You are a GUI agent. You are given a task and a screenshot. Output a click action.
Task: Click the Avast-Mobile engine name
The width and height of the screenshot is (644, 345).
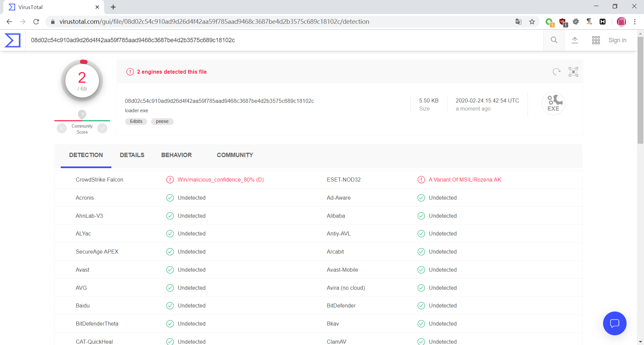click(x=342, y=270)
